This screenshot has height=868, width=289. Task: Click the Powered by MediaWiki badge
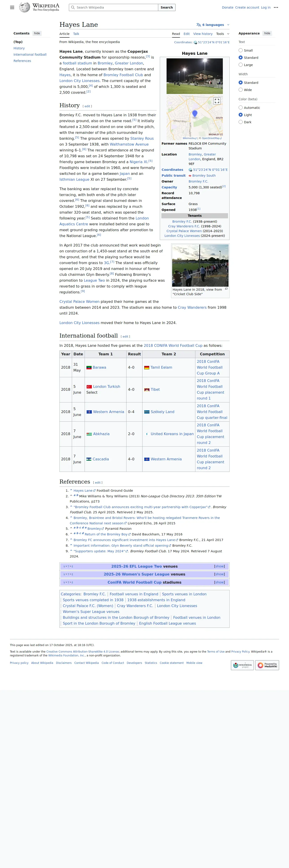267,665
